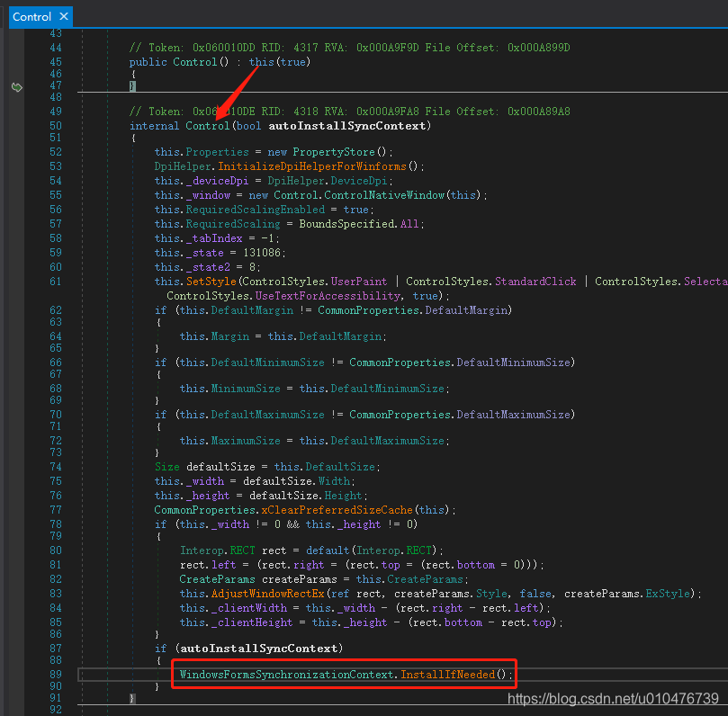Click line number 89 in the gutter
Image resolution: width=728 pixels, height=716 pixels.
(x=56, y=675)
